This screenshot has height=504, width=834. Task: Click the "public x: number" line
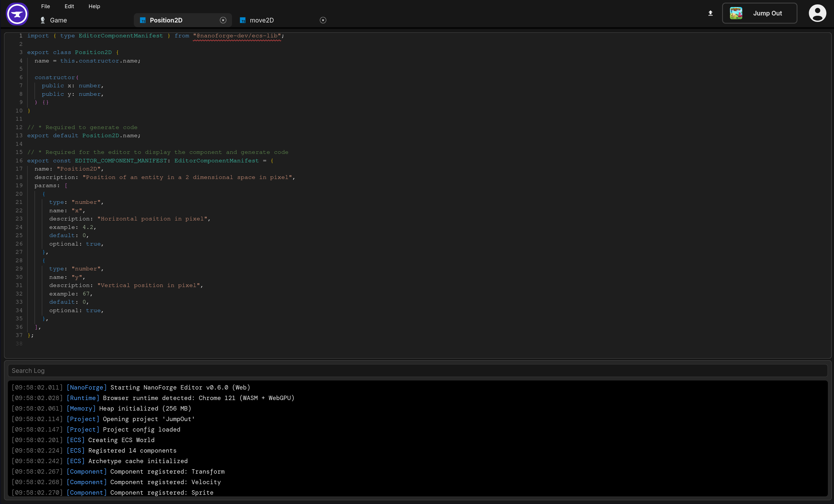72,86
